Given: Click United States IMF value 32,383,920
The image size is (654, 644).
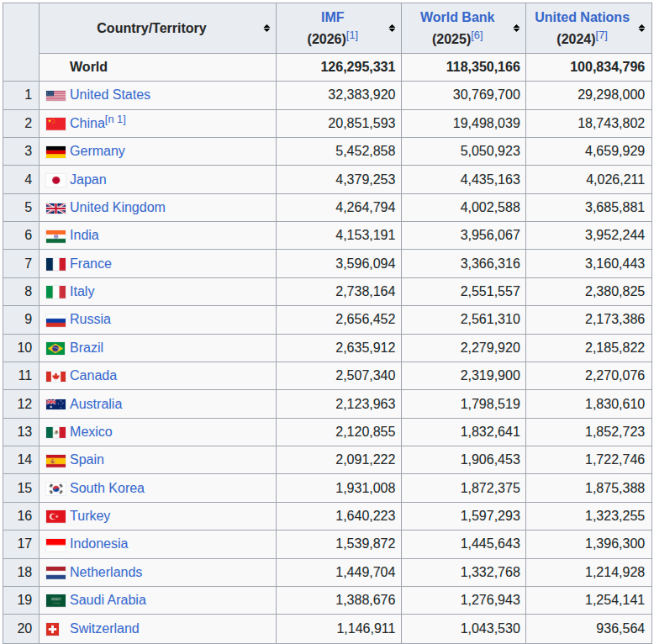Looking at the screenshot, I should [361, 95].
